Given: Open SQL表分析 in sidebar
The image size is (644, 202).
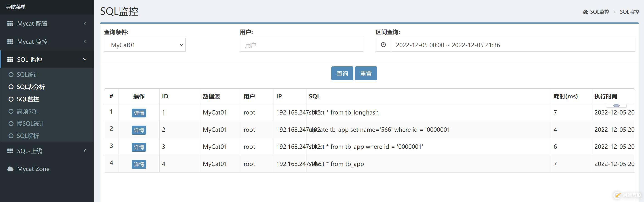Looking at the screenshot, I should tap(31, 87).
